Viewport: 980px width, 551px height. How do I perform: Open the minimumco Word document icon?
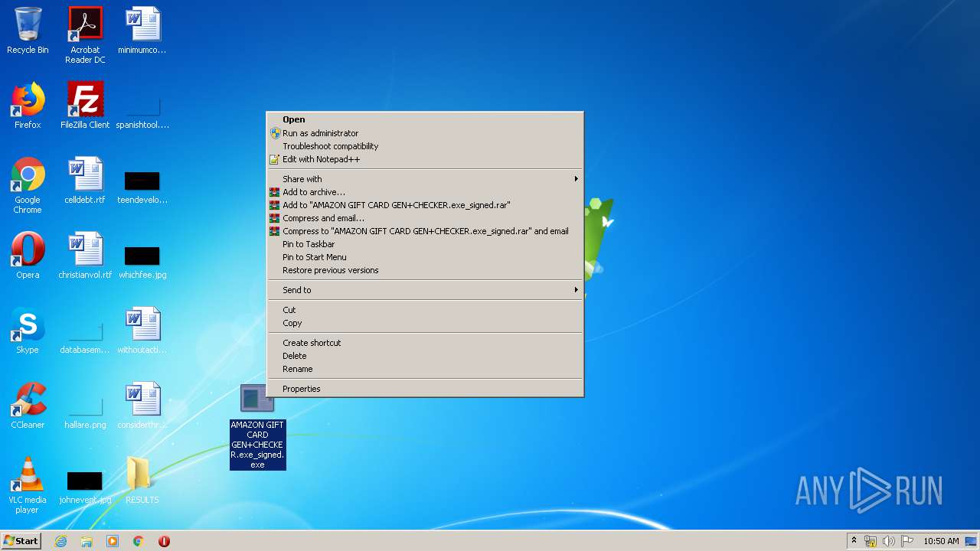142,31
